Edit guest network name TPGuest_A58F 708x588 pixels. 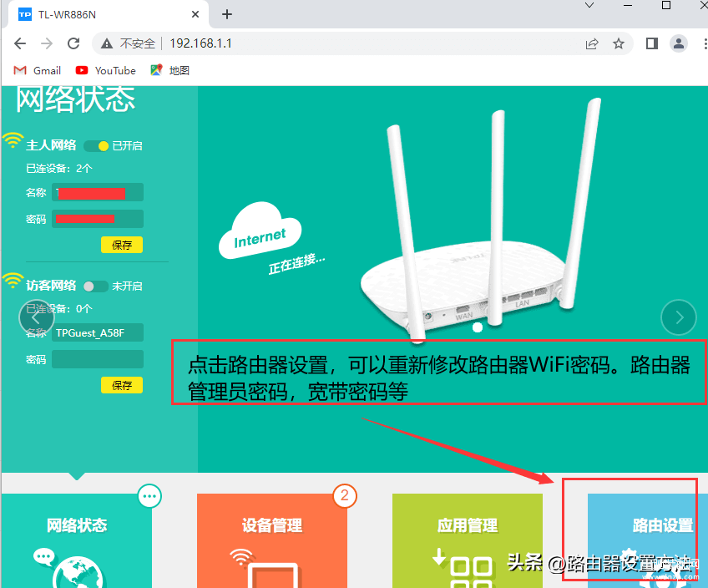[x=98, y=333]
